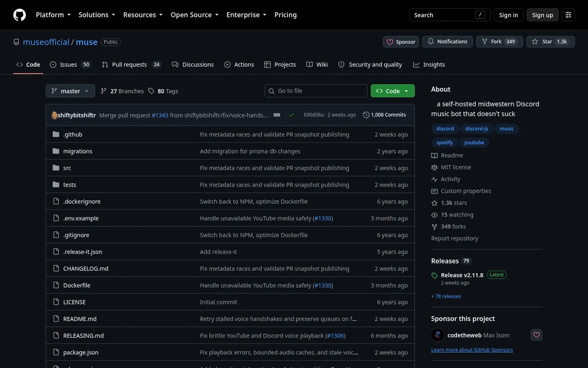Click the green commit status checkmark
This screenshot has height=368, width=588.
tap(291, 115)
